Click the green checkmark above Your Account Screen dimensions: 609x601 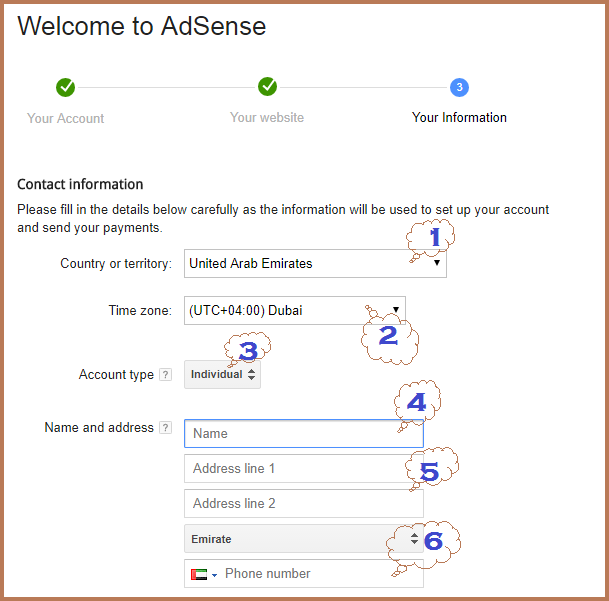click(66, 88)
